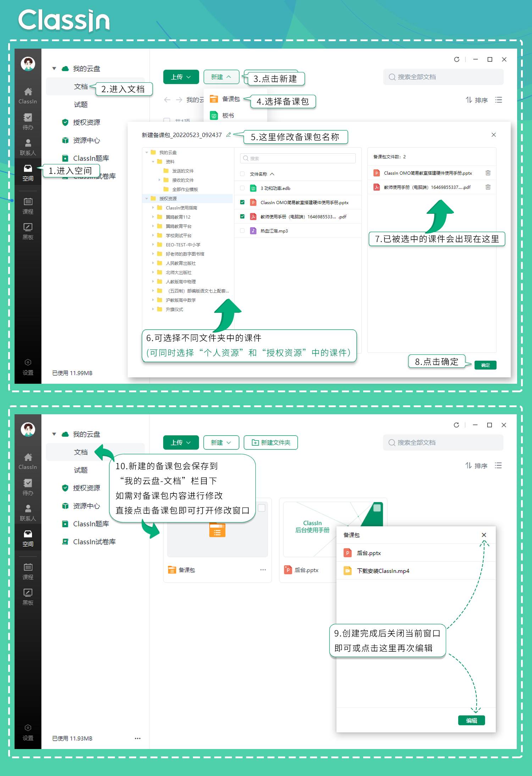Open 联系人 contacts icon in upper window sidebar
This screenshot has height=776, width=532.
[28, 147]
